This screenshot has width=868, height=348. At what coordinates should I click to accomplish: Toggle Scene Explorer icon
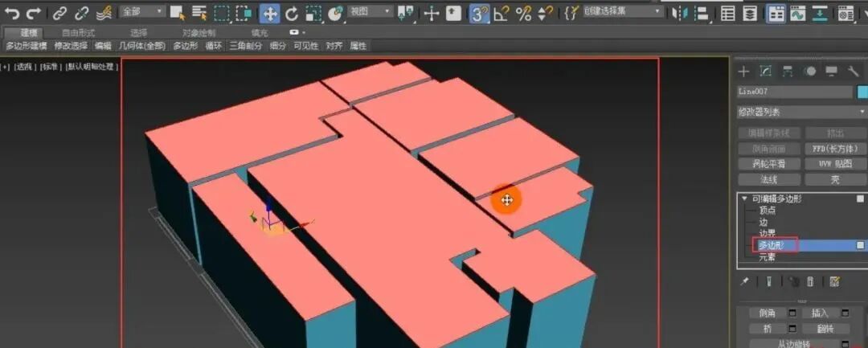pos(728,14)
